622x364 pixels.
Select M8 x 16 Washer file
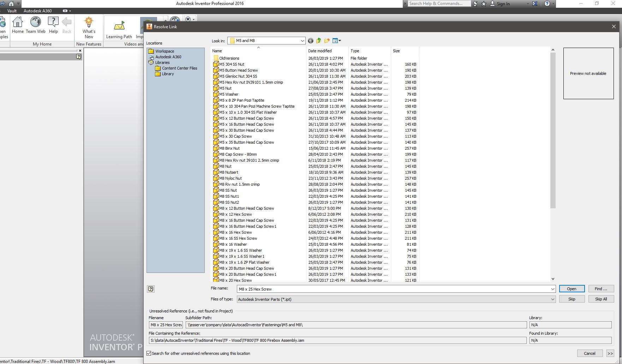tap(233, 244)
